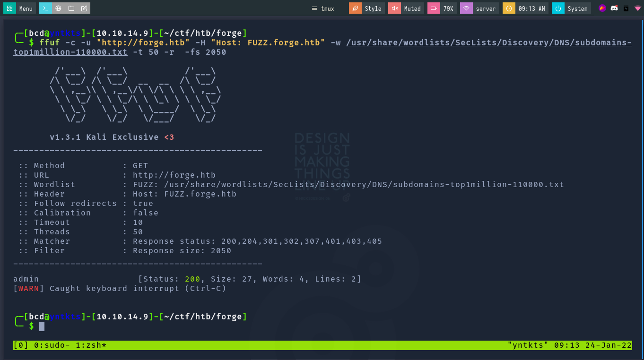Screen dimensions: 644x360
Task: Open the Menu launcher grid icon
Action: [x=9, y=9]
